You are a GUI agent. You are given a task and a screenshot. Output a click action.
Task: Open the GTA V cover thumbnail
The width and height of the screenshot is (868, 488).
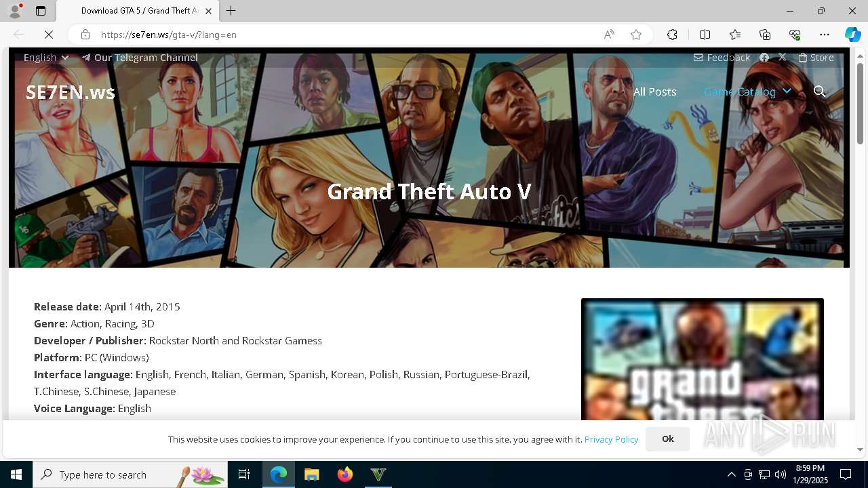point(703,359)
